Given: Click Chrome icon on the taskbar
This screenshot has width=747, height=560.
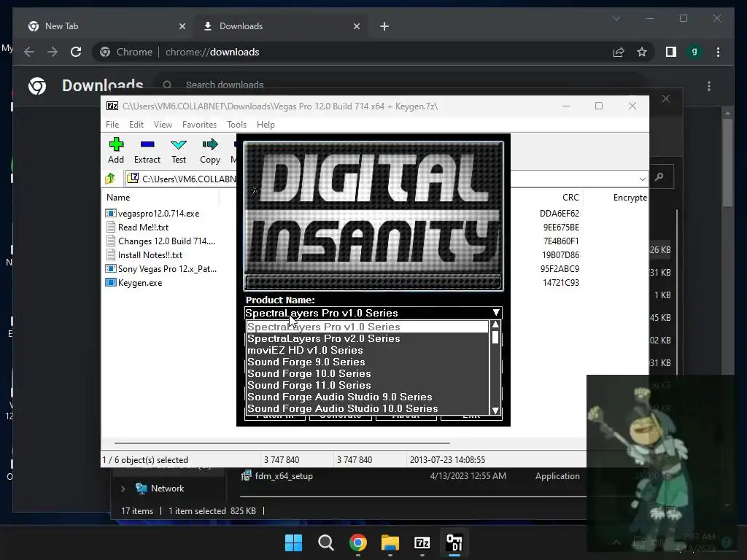Looking at the screenshot, I should 357,542.
